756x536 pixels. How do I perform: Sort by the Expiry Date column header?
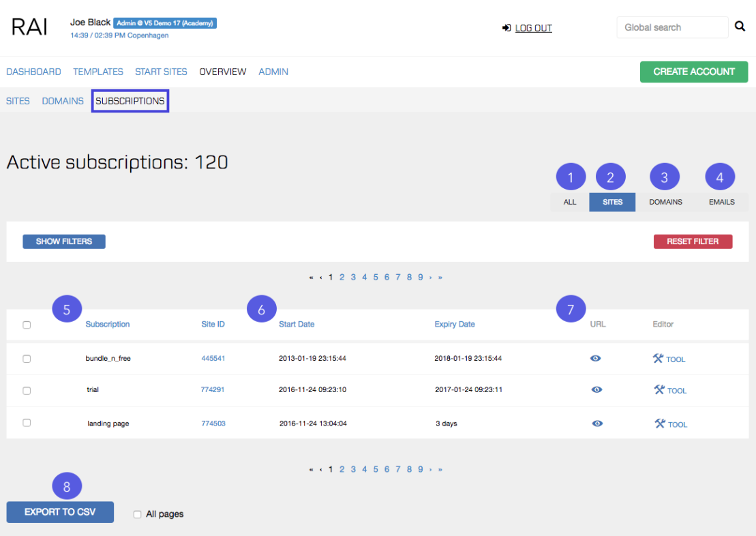point(455,324)
